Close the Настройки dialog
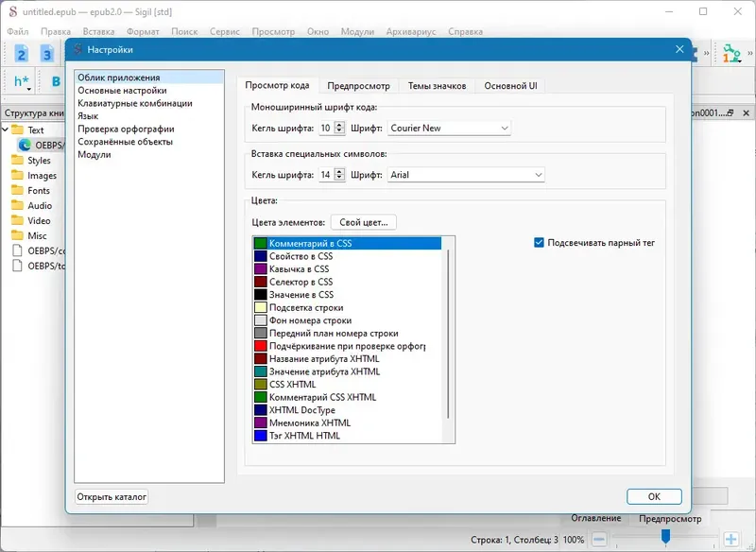This screenshot has height=552, width=756. (679, 49)
